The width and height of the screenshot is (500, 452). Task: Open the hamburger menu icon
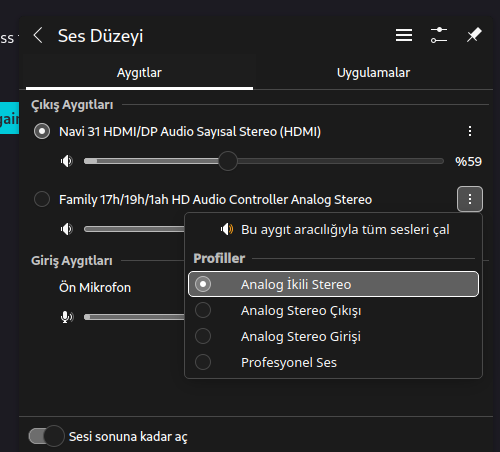point(404,35)
